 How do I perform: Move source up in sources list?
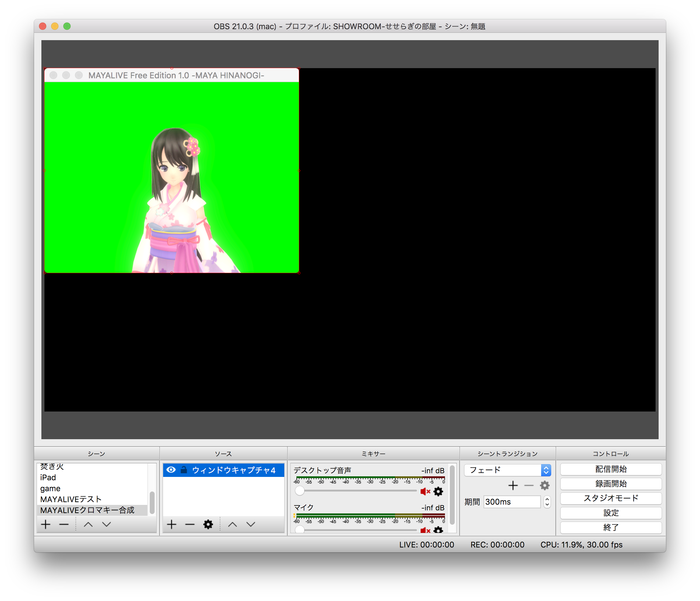(x=233, y=524)
